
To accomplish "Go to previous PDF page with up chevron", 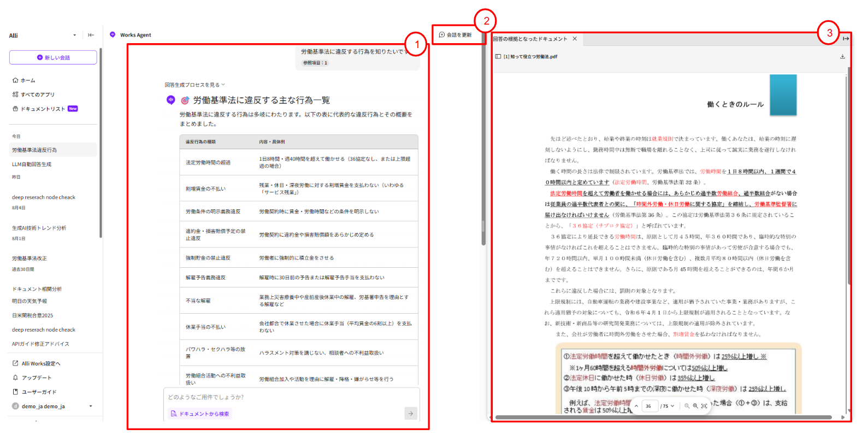I will 636,406.
